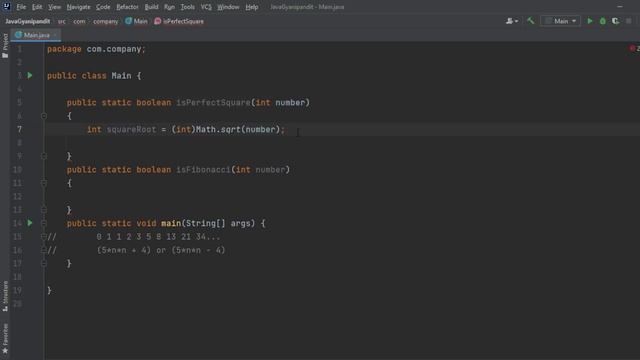The width and height of the screenshot is (640, 360).
Task: Open the Help menu
Action: click(x=252, y=7)
